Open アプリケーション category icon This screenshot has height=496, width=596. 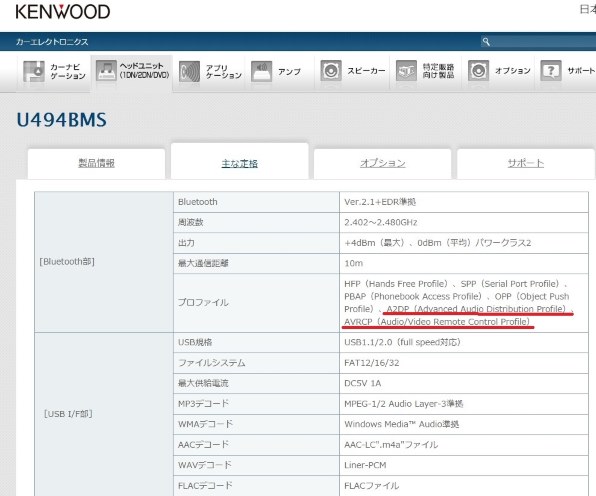(189, 71)
